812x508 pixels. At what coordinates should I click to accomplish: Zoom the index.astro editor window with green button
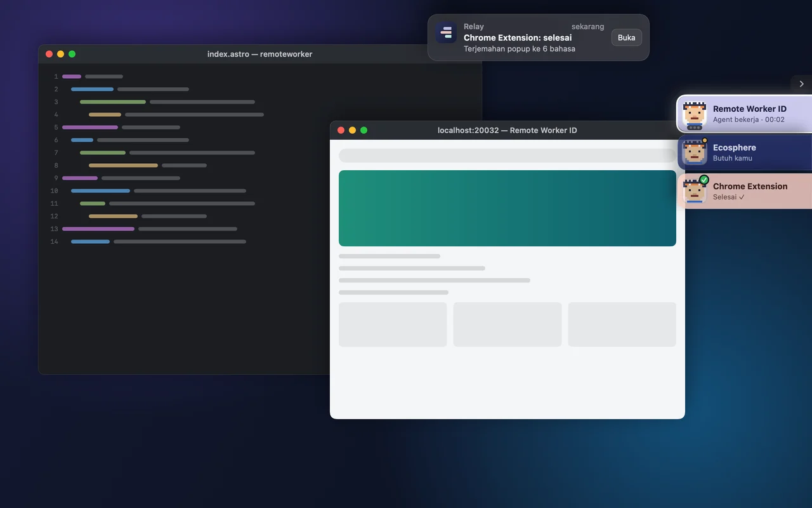[72, 54]
